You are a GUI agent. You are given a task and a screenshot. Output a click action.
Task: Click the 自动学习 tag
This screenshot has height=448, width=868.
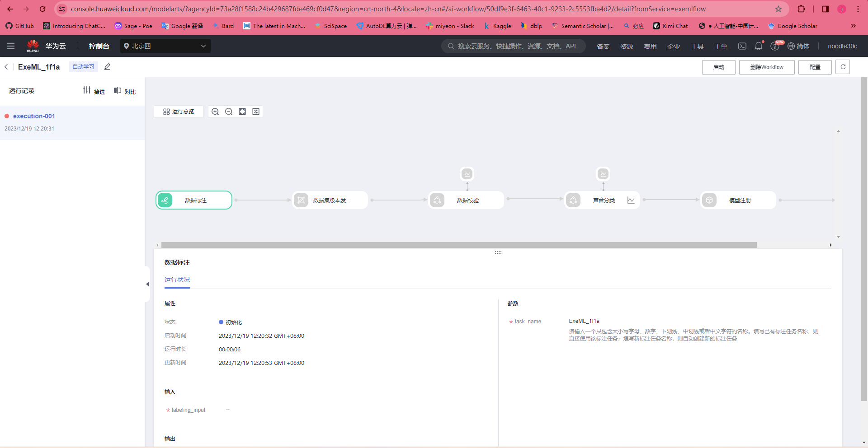84,67
